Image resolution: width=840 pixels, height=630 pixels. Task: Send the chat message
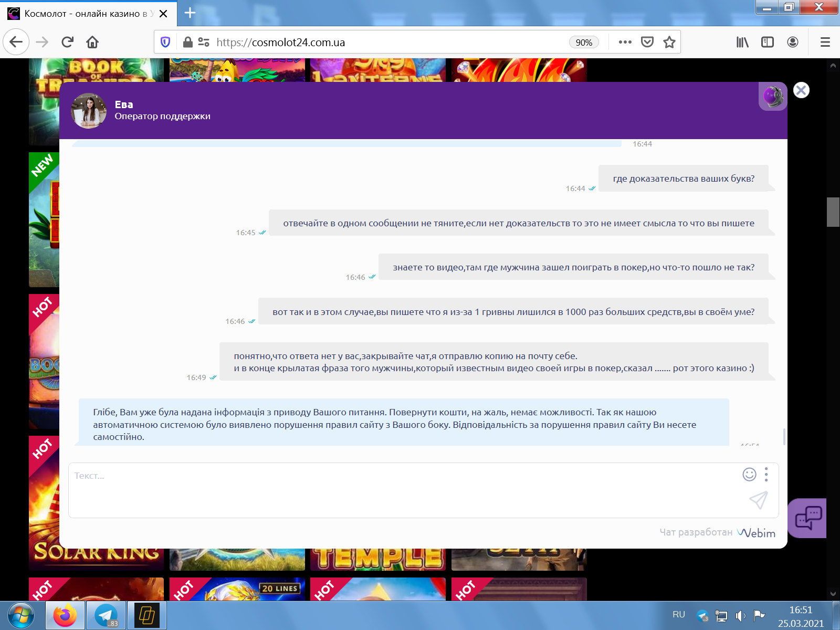tap(759, 500)
